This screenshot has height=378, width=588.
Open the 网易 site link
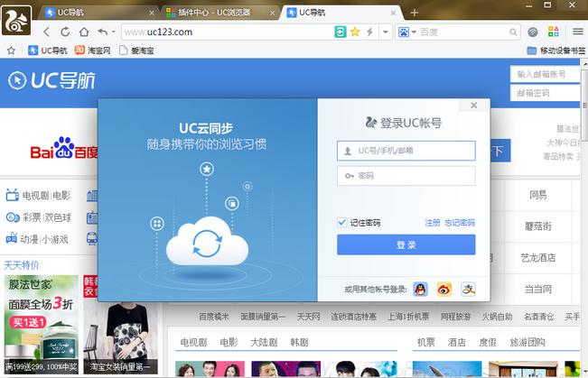click(537, 195)
